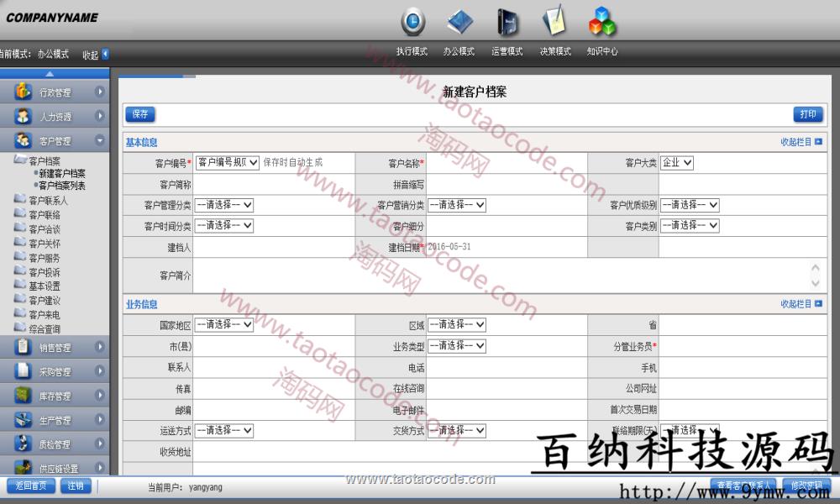Click the 执行模式 clock icon
The width and height of the screenshot is (840, 504).
(412, 22)
